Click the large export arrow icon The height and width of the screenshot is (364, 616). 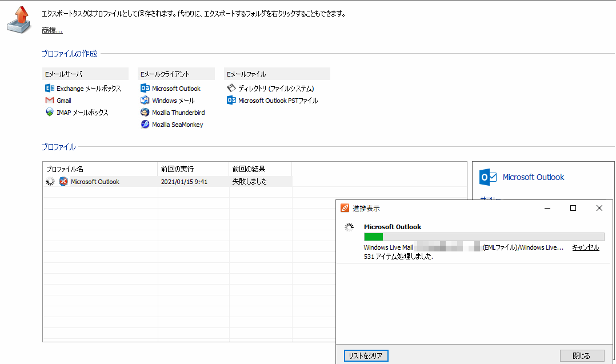[x=19, y=19]
